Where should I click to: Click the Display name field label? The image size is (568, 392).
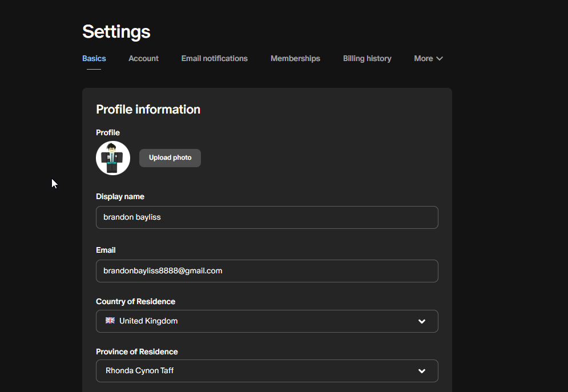point(120,196)
